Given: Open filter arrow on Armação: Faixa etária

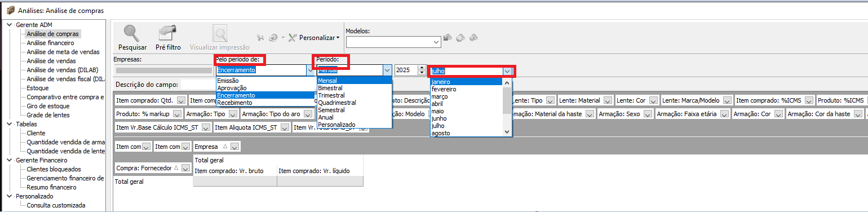Looking at the screenshot, I should click(724, 114).
